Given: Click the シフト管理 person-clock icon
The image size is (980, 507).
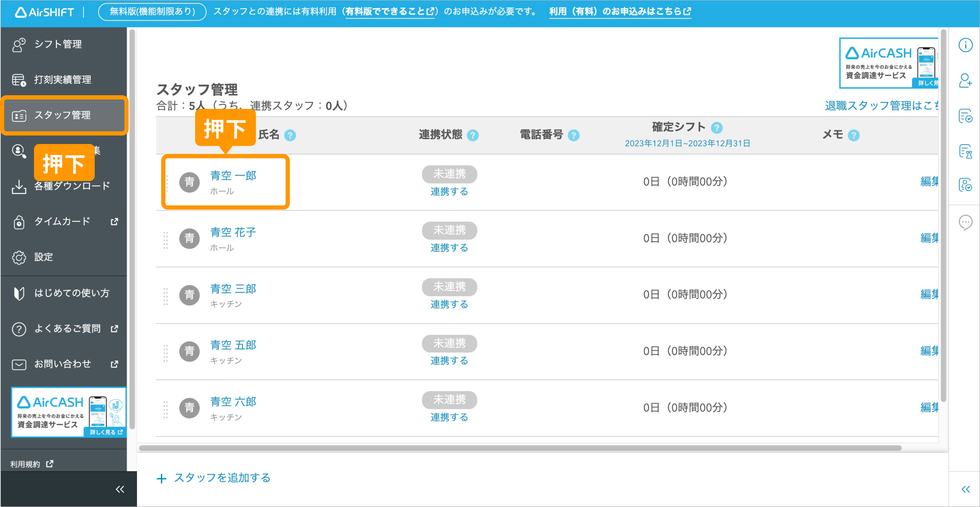Looking at the screenshot, I should (19, 45).
